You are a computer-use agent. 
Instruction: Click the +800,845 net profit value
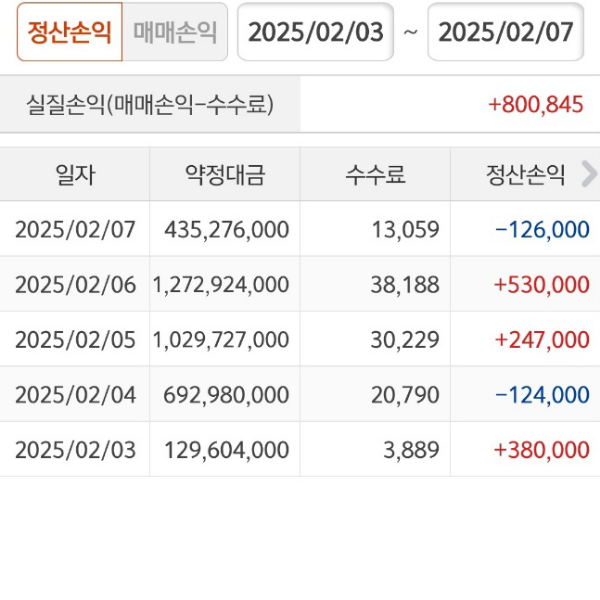[536, 104]
